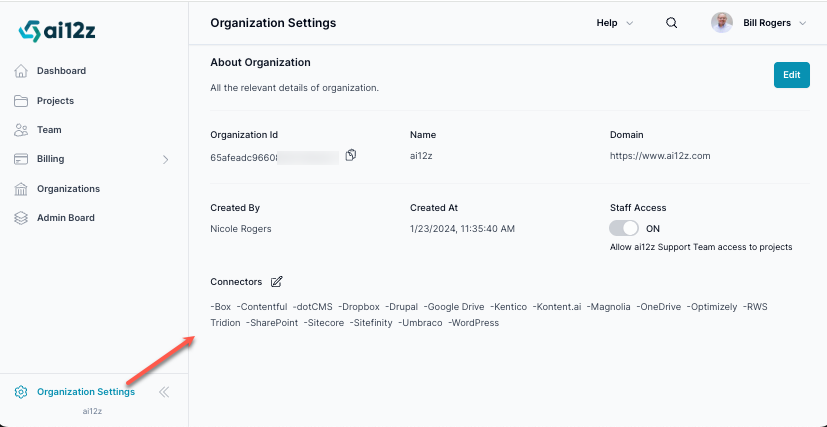Open Admin Board in sidebar
Image resolution: width=827 pixels, height=427 pixels.
pos(66,218)
